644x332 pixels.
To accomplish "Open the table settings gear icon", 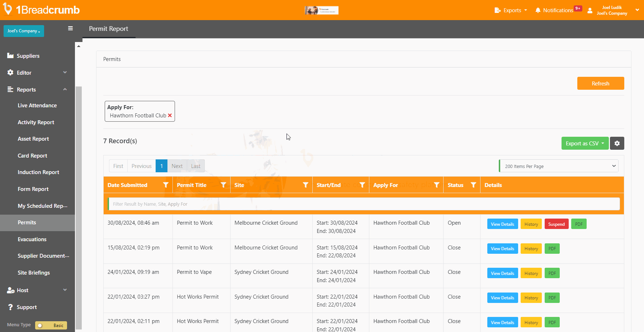I will (x=617, y=143).
